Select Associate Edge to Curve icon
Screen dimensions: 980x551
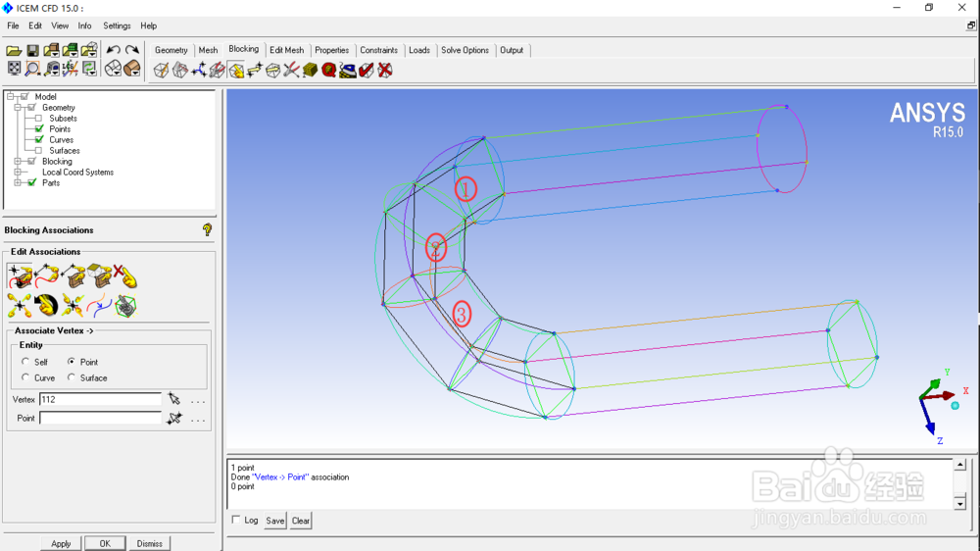click(x=46, y=275)
